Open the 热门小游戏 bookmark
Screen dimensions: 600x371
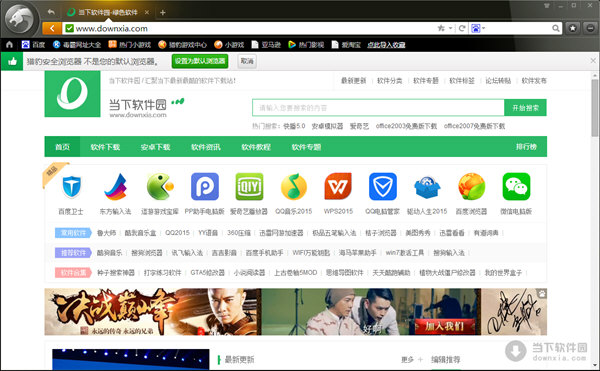pyautogui.click(x=130, y=45)
